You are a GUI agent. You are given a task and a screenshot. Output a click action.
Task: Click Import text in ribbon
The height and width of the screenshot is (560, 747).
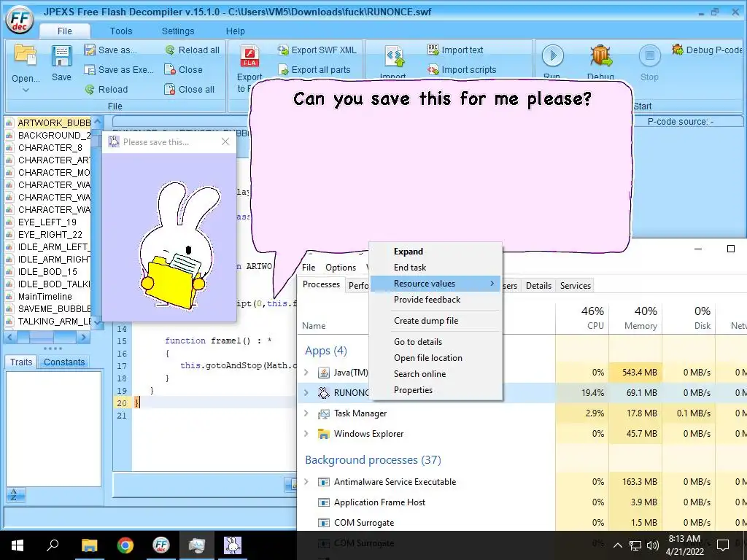click(x=455, y=50)
